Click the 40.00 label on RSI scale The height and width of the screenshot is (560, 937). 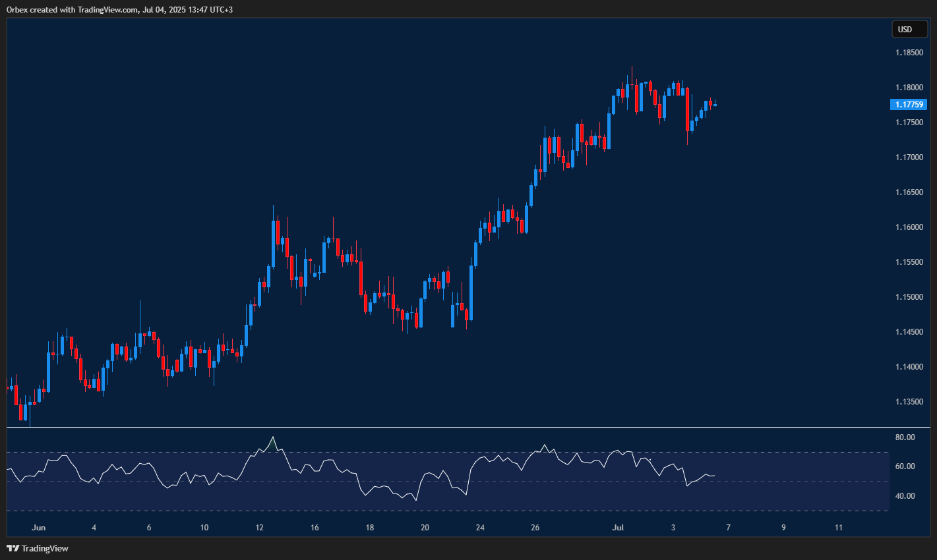905,496
